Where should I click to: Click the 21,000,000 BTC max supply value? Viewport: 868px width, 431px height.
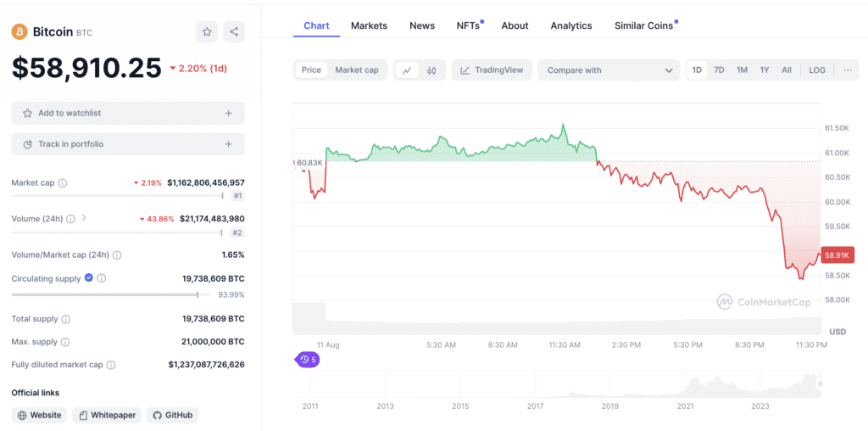214,342
